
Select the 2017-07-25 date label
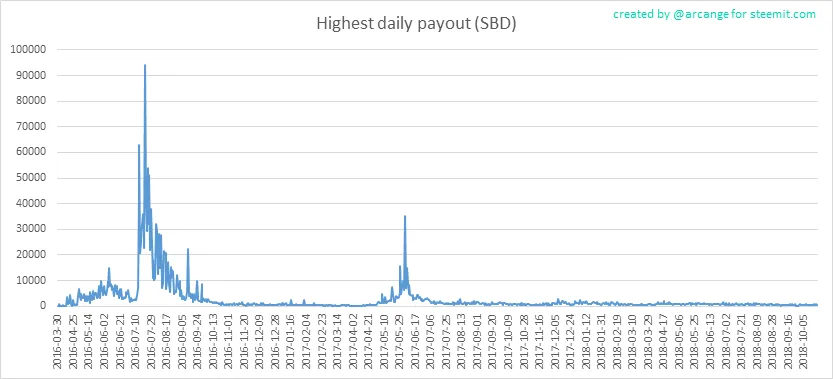tap(445, 341)
